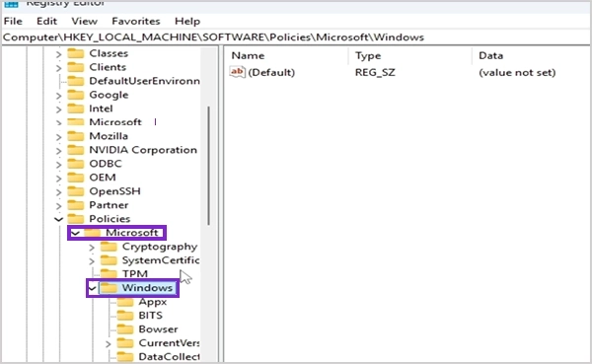The image size is (592, 364).
Task: Click the NVIDIA Corporation folder icon
Action: pyautogui.click(x=76, y=150)
